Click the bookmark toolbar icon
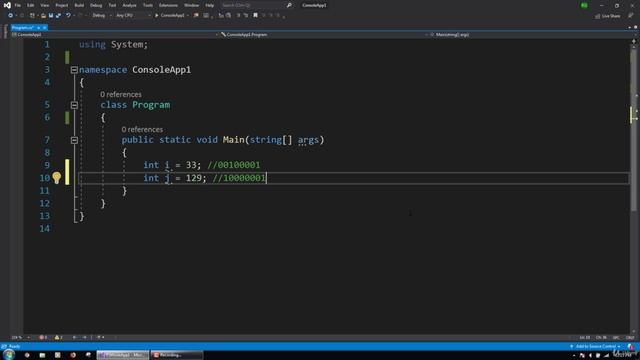The width and height of the screenshot is (640, 360). pyautogui.click(x=256, y=16)
